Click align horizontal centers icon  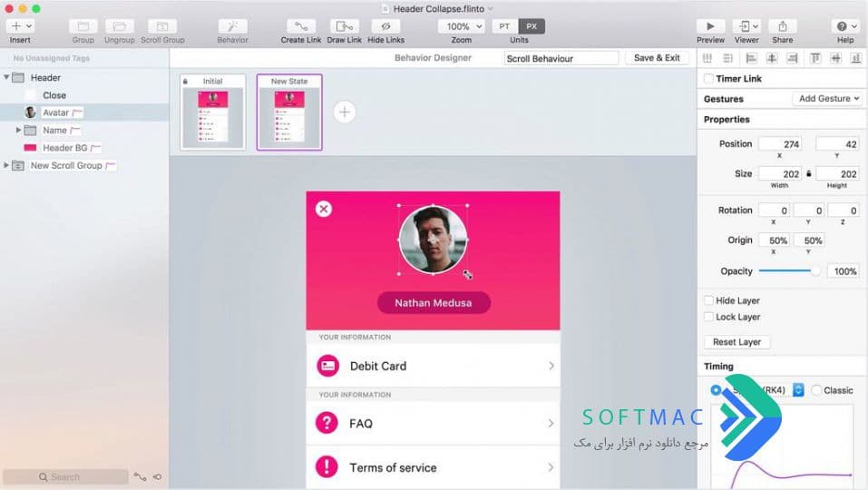tap(772, 57)
